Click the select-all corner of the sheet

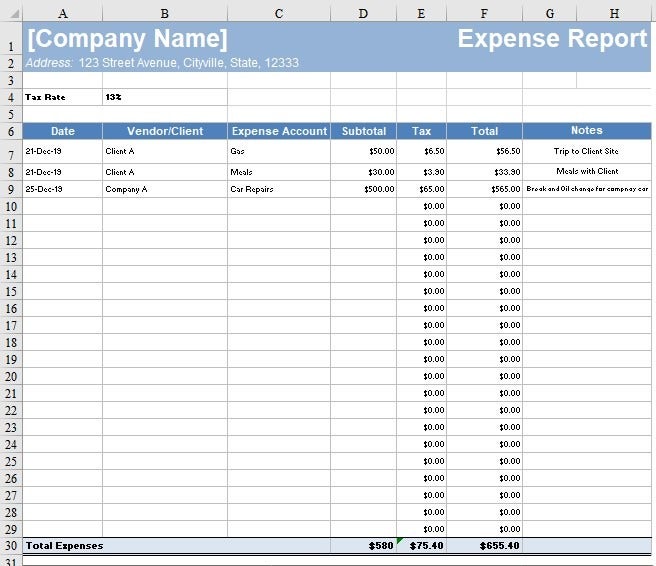click(10, 13)
